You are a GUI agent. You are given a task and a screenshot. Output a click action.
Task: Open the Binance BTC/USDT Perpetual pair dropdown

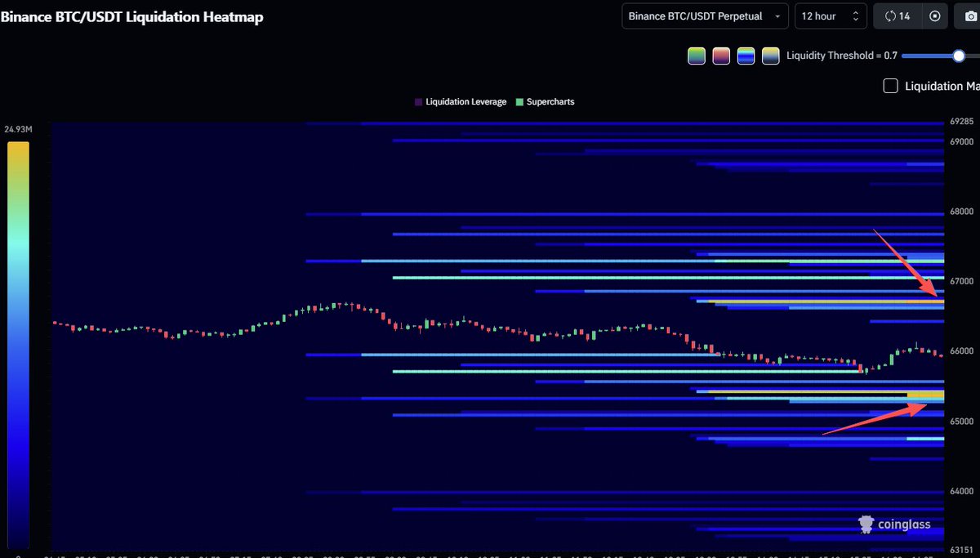[705, 16]
